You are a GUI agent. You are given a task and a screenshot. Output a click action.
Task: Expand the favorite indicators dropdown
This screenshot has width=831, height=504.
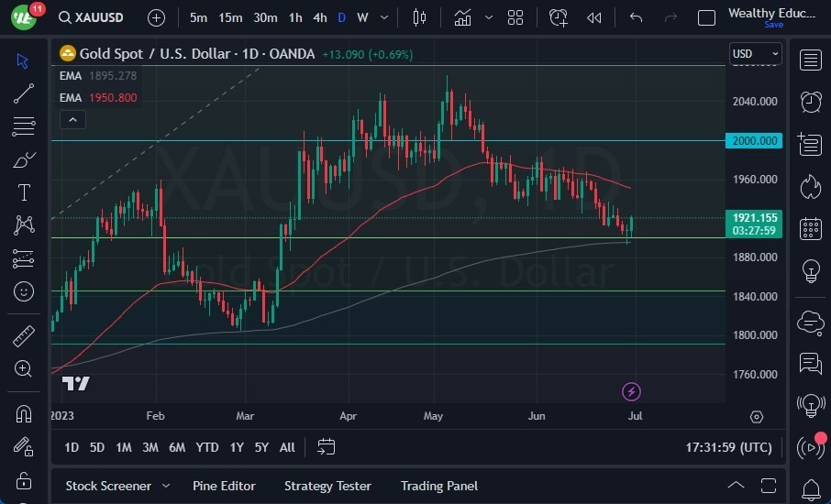489,17
